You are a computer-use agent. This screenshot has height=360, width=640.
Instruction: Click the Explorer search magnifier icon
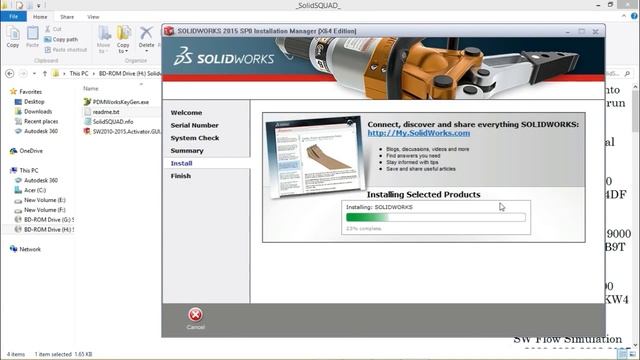(x=627, y=73)
